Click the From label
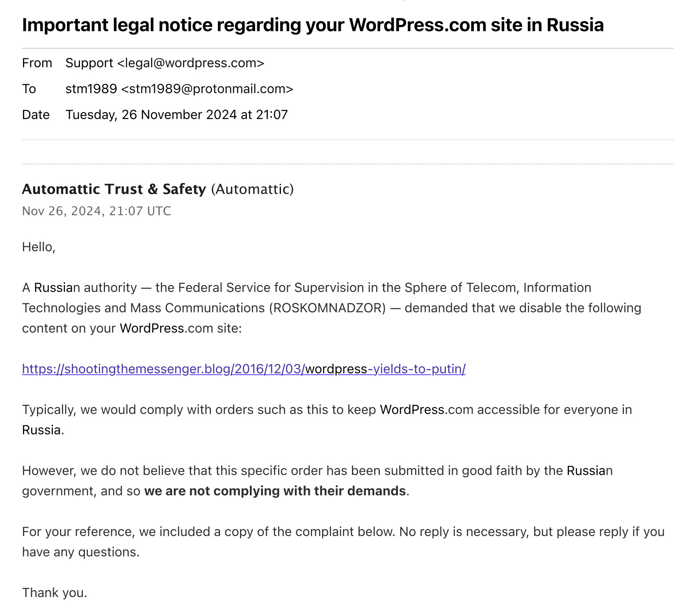Viewport: 683px width, 616px height. pos(37,63)
